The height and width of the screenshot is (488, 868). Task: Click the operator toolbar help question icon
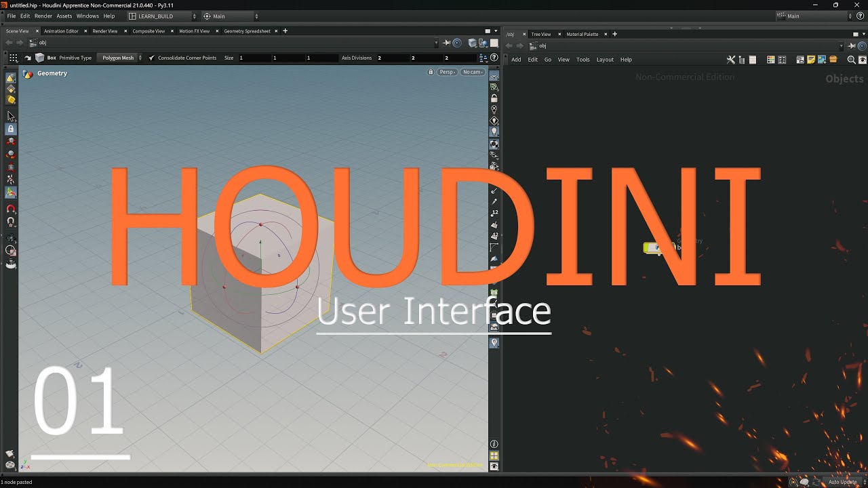pos(492,58)
